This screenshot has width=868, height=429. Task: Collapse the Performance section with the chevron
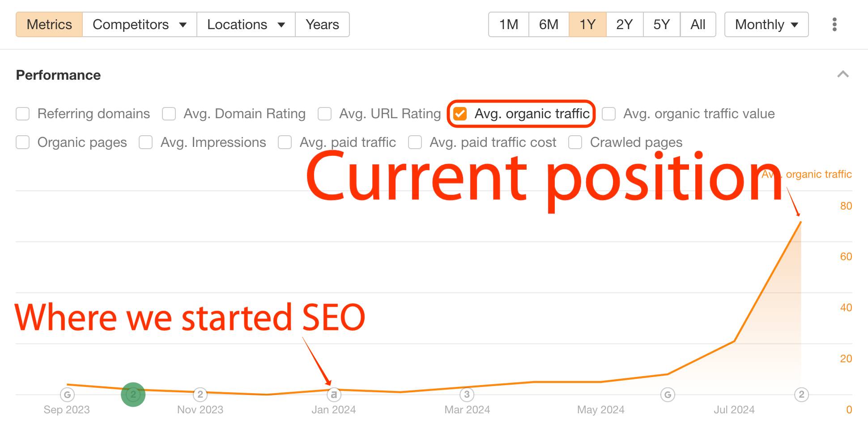[x=843, y=74]
